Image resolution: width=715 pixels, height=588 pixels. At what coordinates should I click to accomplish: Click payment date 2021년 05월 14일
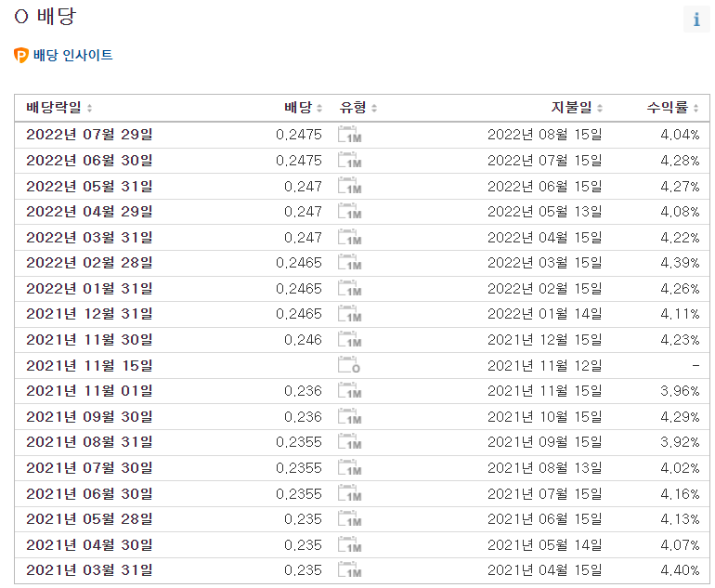click(545, 545)
